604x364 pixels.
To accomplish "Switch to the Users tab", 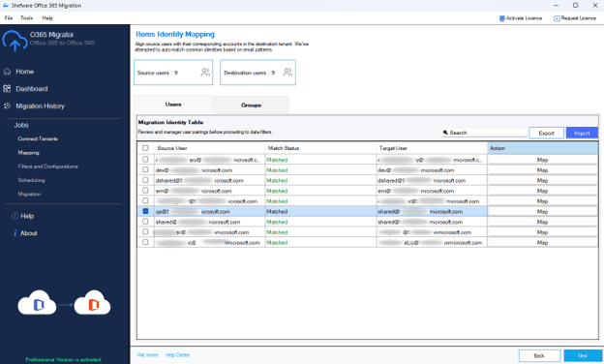I will 173,105.
